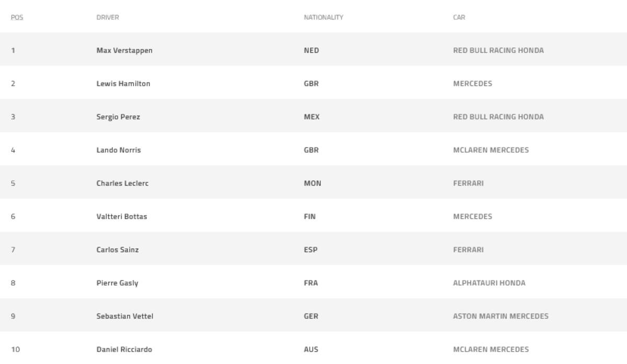
Task: Open Valtteri Bottas driver row
Action: [x=122, y=216]
